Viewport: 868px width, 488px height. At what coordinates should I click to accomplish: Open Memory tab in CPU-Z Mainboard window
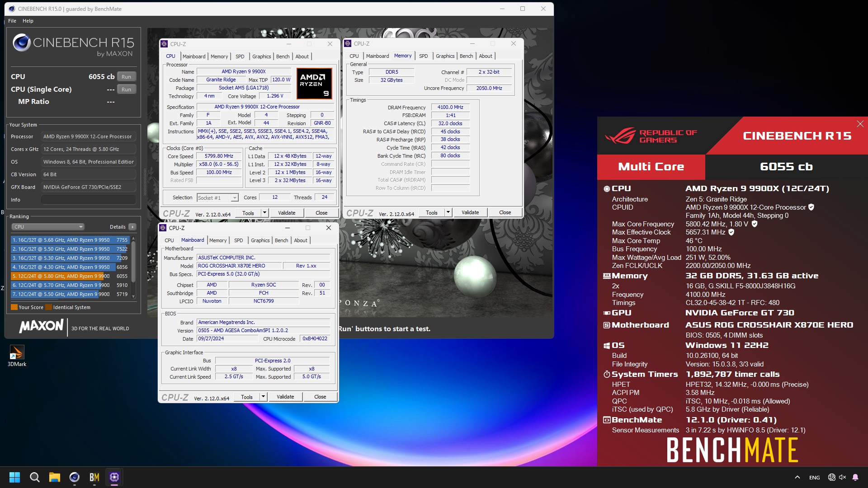(x=218, y=240)
